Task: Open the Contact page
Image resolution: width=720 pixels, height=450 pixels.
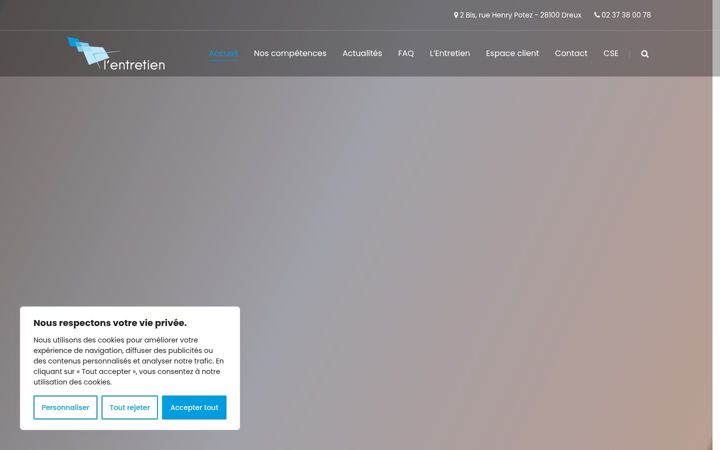Action: tap(571, 53)
